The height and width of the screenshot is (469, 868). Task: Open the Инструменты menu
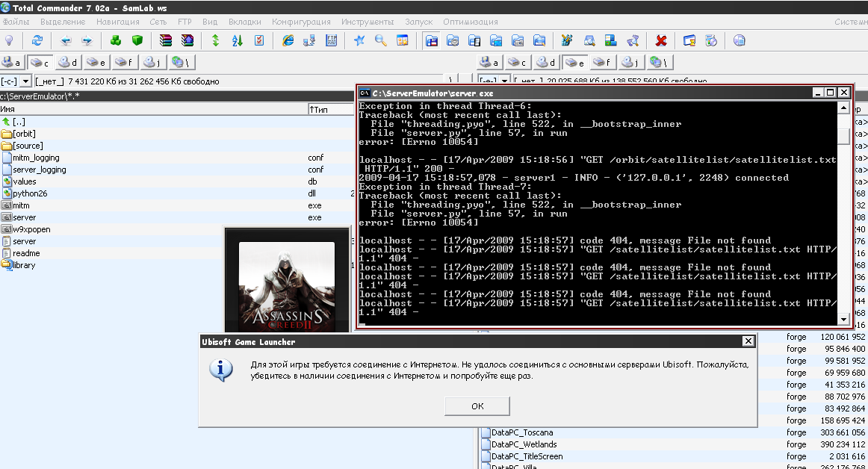coord(368,22)
